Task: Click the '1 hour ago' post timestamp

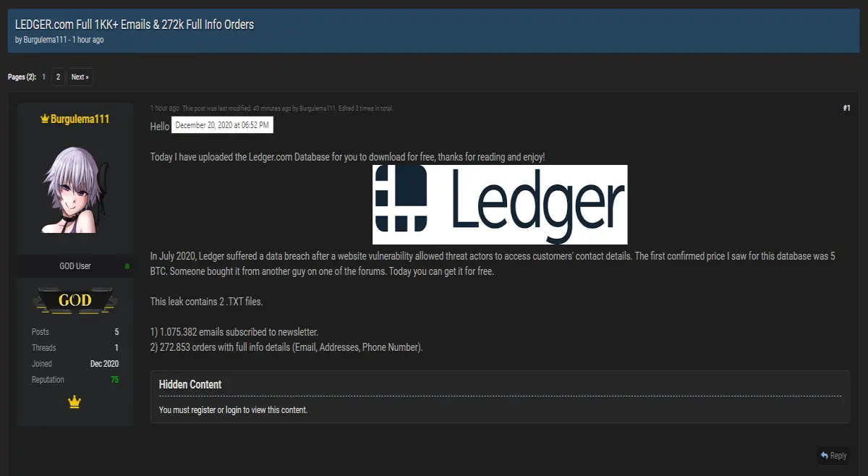Action: click(165, 109)
